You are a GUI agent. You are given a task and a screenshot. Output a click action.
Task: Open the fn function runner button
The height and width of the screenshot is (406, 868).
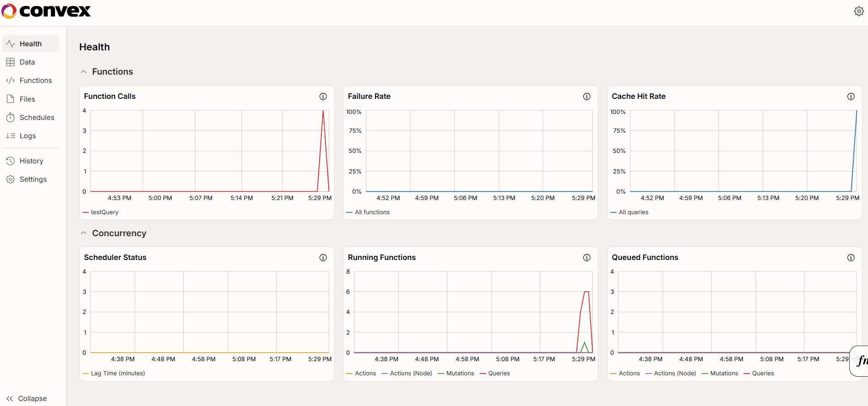click(860, 361)
